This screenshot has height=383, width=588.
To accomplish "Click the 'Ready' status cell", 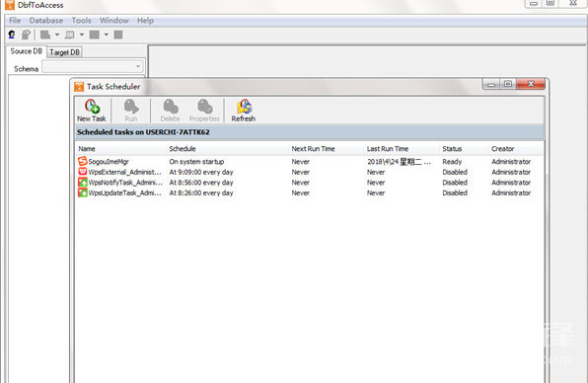I will pyautogui.click(x=452, y=162).
